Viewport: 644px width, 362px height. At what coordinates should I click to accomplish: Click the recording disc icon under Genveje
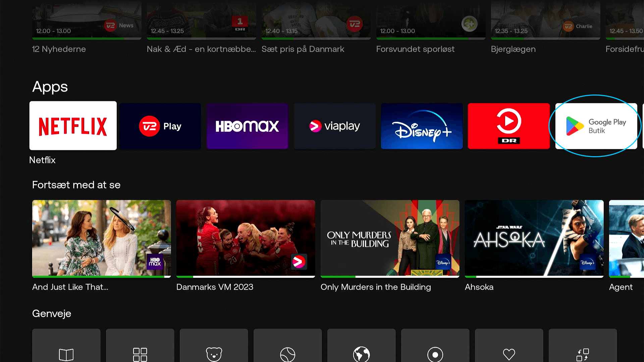coord(435,354)
